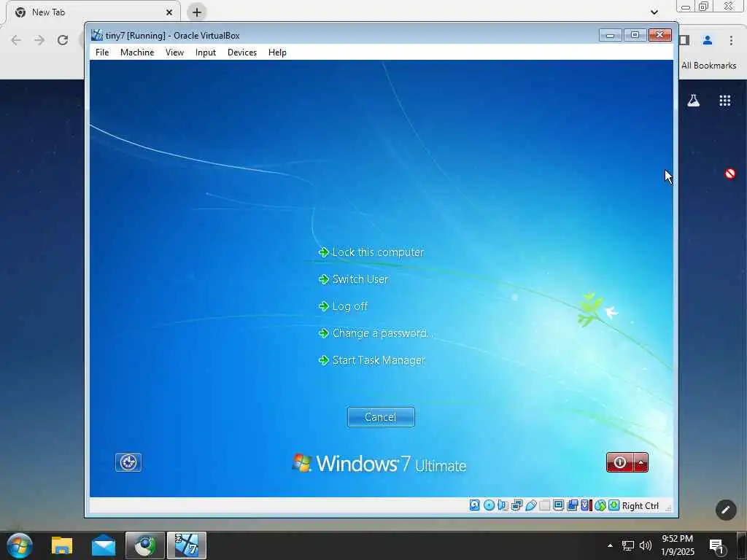Image resolution: width=747 pixels, height=560 pixels.
Task: Click the network adapters icon in VirtualBox status bar
Action: tap(517, 505)
